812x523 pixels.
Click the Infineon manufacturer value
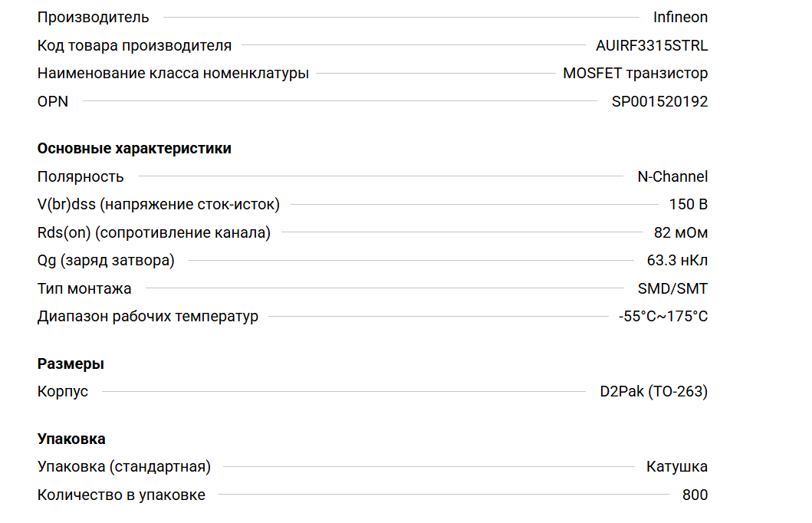680,17
